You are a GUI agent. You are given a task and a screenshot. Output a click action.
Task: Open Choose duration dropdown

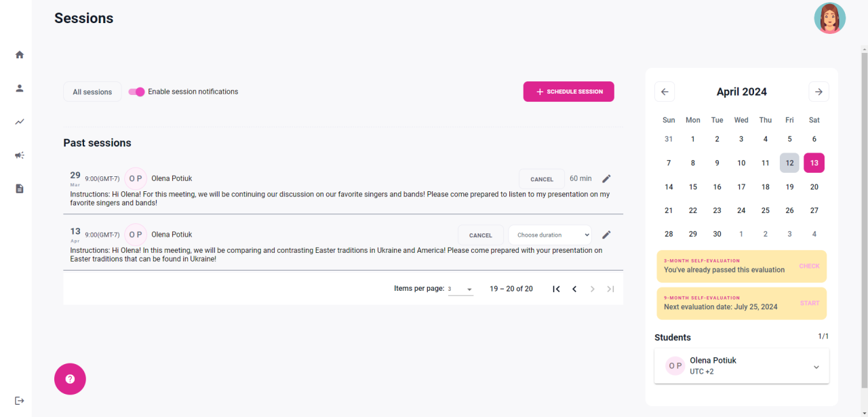click(549, 235)
